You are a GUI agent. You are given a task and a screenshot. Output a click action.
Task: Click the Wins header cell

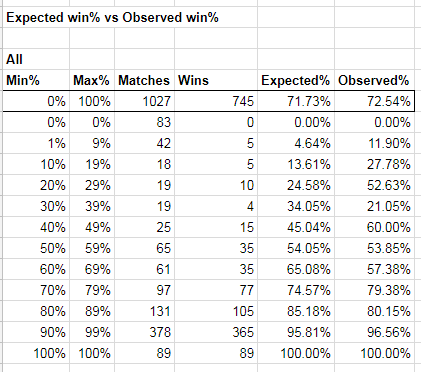click(x=216, y=80)
